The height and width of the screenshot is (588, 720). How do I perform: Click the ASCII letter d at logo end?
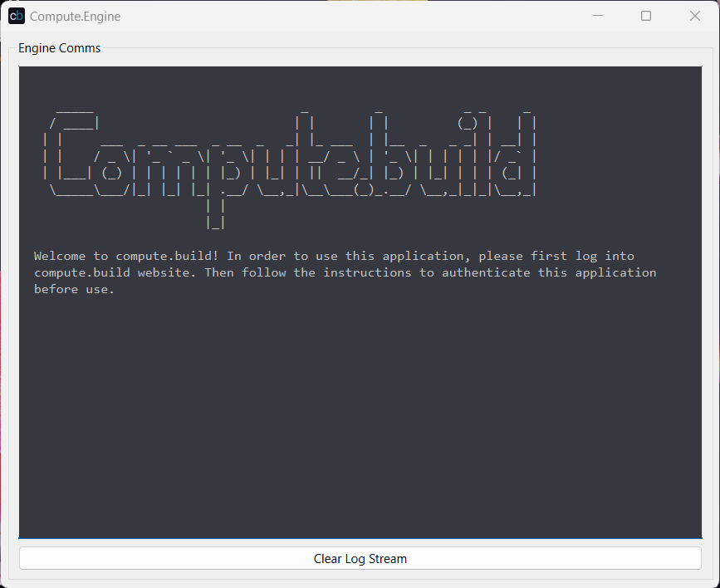click(517, 158)
